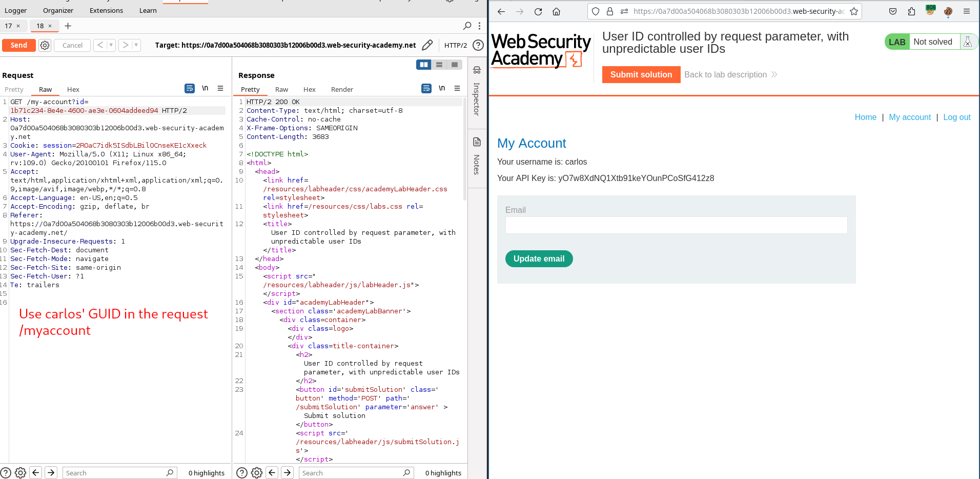Open Firefox extensions puzzle icon
The image size is (980, 479).
911,11
